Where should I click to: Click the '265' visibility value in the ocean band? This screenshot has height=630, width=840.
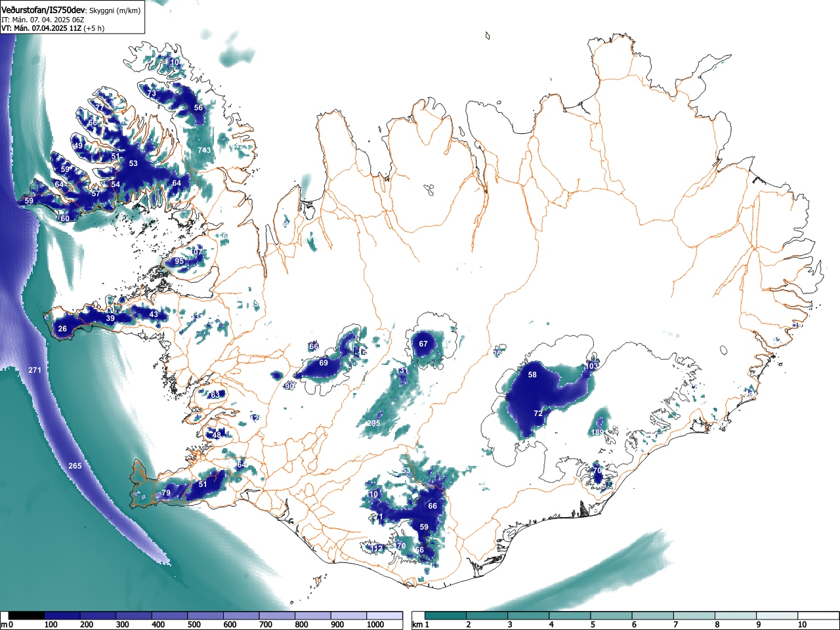[75, 466]
